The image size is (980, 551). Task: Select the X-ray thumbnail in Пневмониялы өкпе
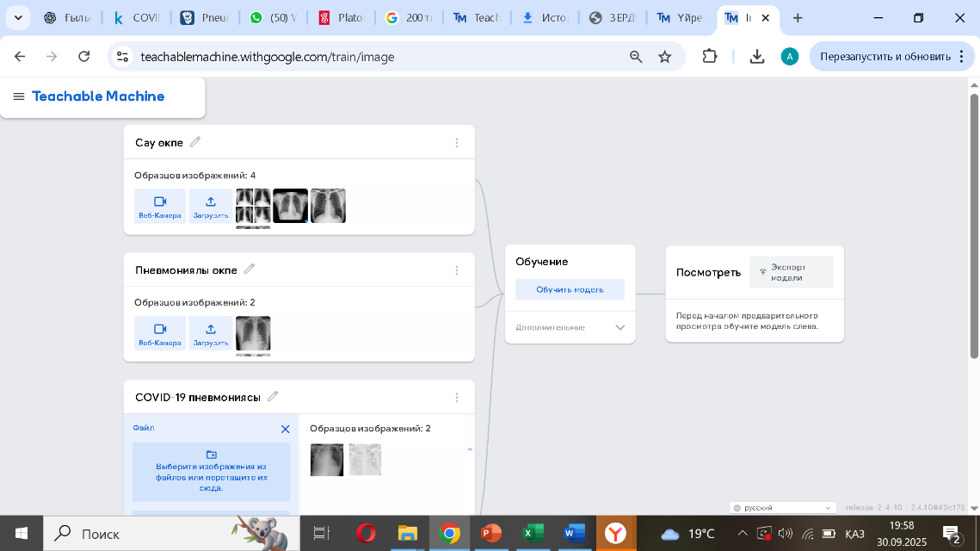(253, 332)
